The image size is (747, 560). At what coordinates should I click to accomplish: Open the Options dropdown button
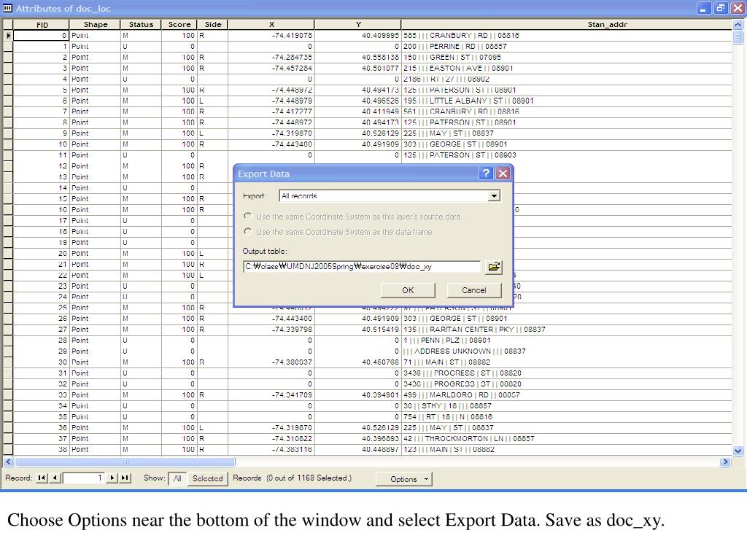(404, 479)
